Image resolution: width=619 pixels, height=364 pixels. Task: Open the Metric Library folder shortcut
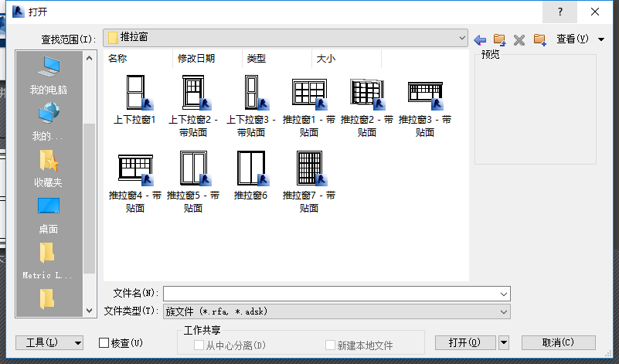pos(47,261)
